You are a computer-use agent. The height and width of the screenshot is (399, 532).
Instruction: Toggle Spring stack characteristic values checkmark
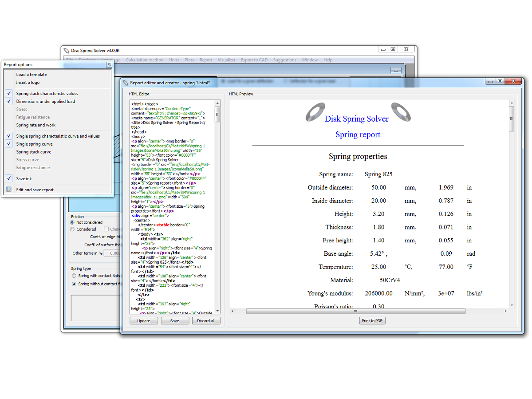tap(9, 93)
